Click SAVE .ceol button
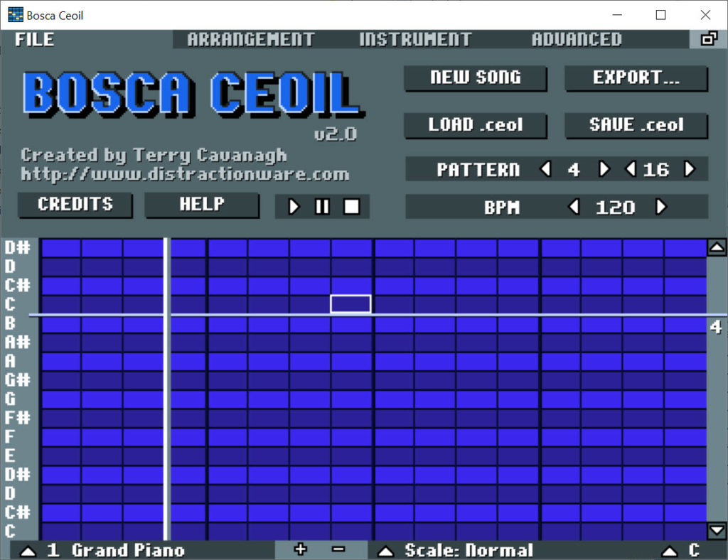The image size is (728, 560). click(636, 125)
